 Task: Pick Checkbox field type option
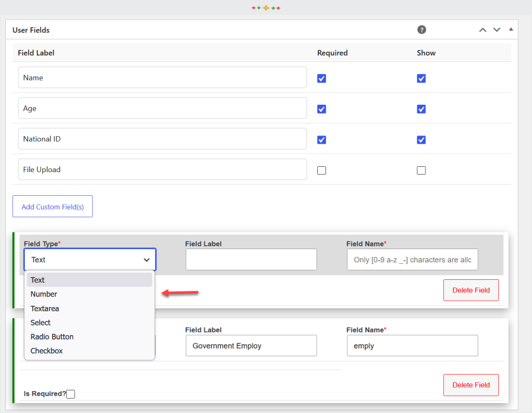(89, 351)
